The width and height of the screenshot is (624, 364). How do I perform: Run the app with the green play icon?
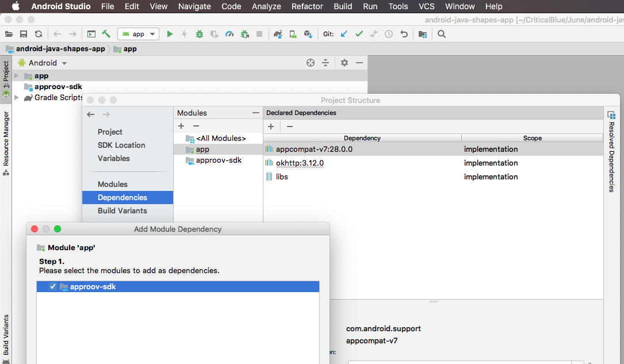(170, 34)
